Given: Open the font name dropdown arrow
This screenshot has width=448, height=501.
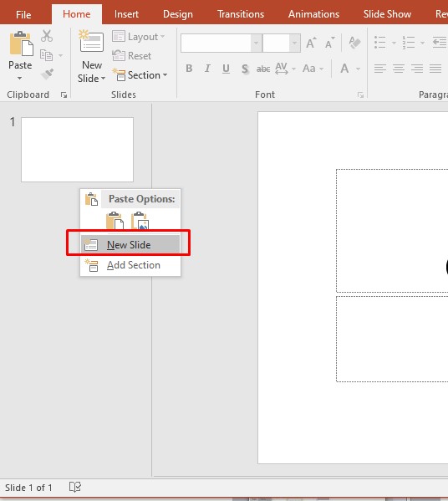Looking at the screenshot, I should point(256,43).
